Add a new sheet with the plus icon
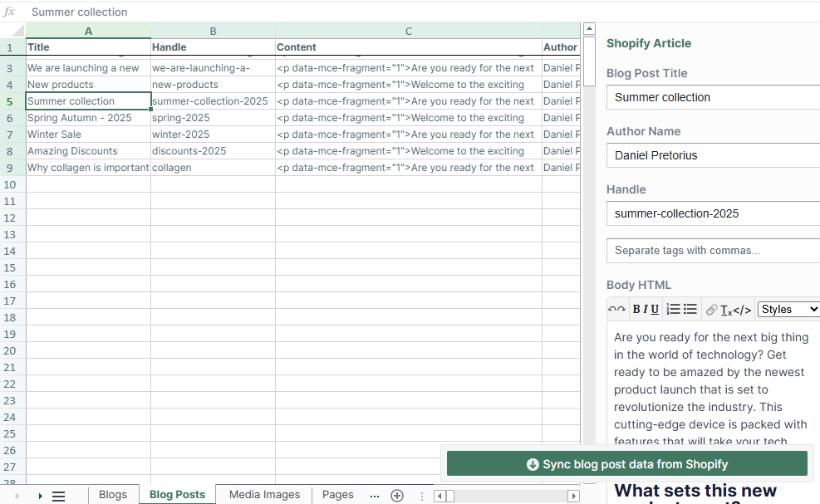The image size is (820, 504). [396, 495]
